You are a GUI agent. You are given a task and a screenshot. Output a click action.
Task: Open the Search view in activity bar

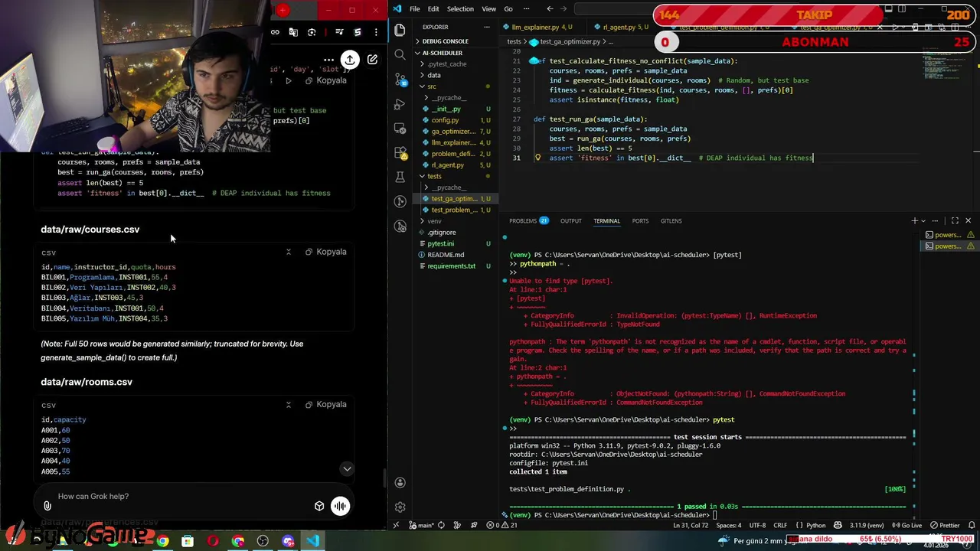point(400,55)
